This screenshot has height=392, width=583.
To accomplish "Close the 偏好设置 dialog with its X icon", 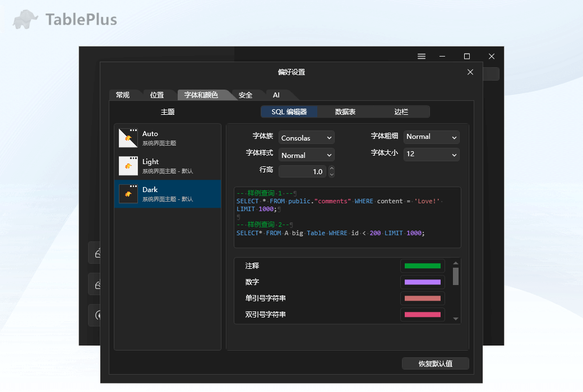I will coord(470,72).
